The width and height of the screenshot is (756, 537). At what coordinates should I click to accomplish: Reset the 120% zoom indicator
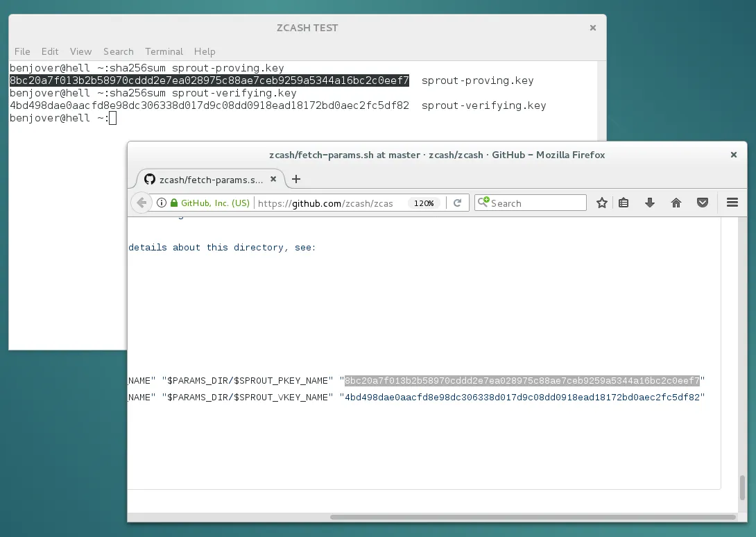pos(424,203)
